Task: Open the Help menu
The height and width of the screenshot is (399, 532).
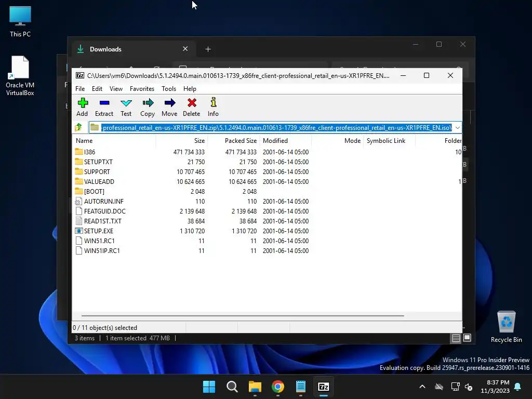Action: pyautogui.click(x=190, y=88)
